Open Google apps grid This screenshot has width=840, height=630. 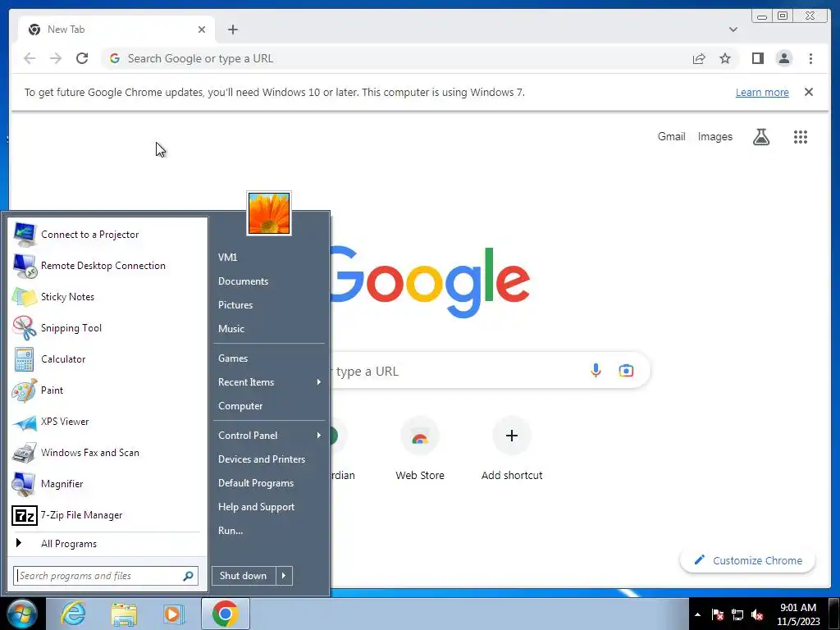[x=801, y=137]
